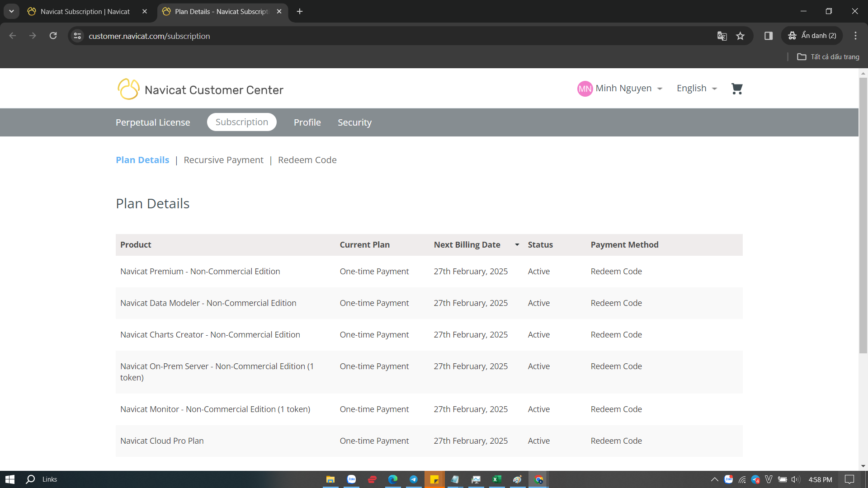Screen dimensions: 868x488
Task: Click the taskbar clock showing 4:58 PM
Action: tap(820, 479)
